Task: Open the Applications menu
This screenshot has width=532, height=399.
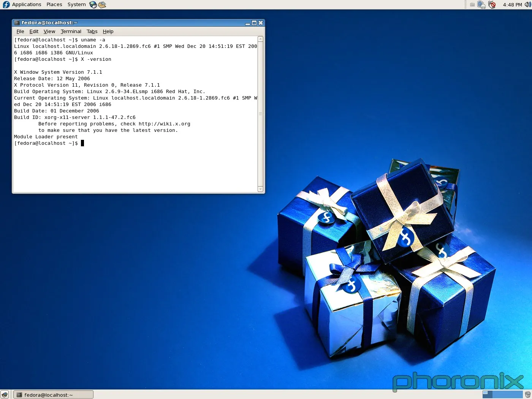Action: (x=26, y=4)
